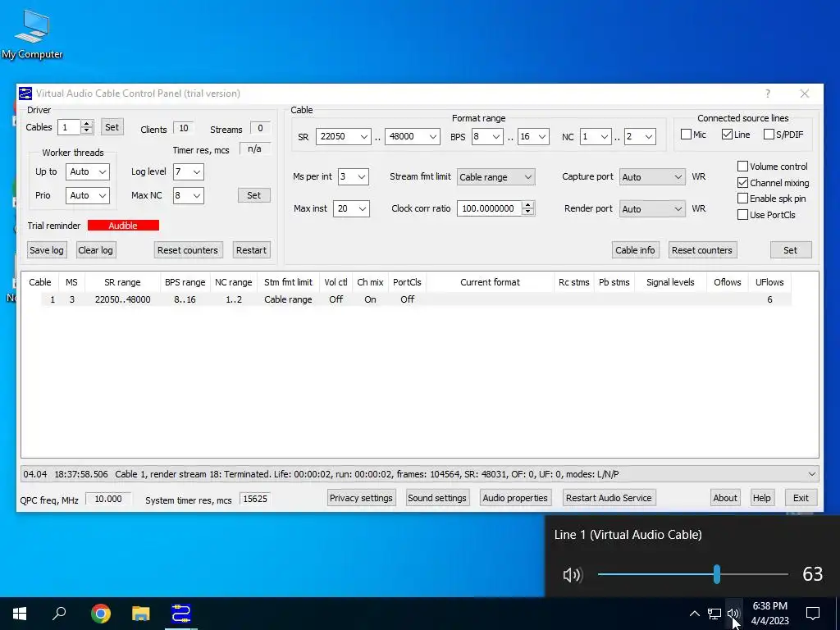
Task: Open the notification center icon
Action: point(813,614)
